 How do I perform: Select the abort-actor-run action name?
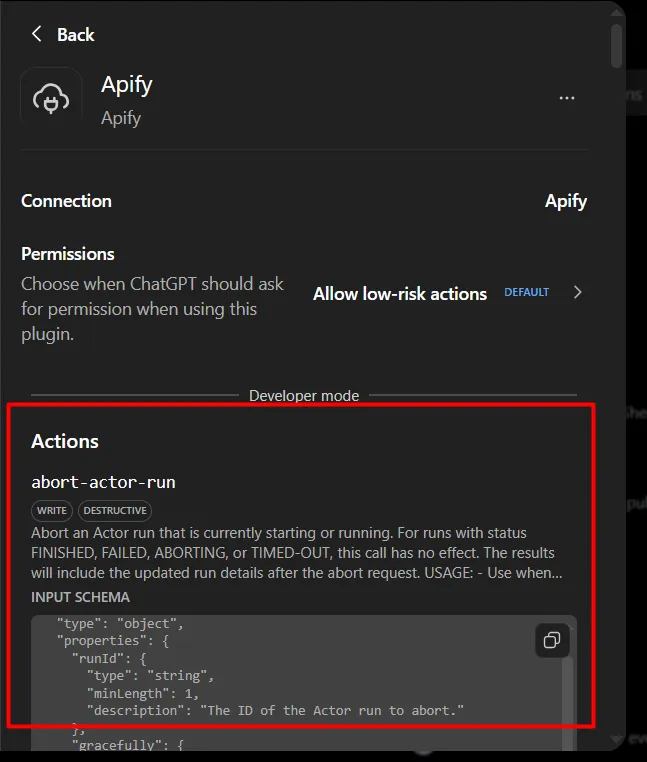104,483
